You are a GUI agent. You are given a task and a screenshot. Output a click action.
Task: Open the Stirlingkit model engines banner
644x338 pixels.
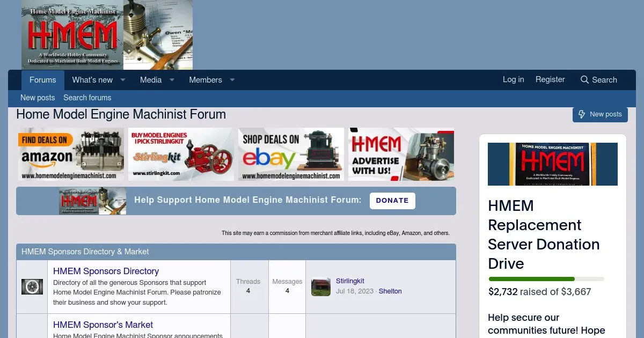click(x=181, y=154)
